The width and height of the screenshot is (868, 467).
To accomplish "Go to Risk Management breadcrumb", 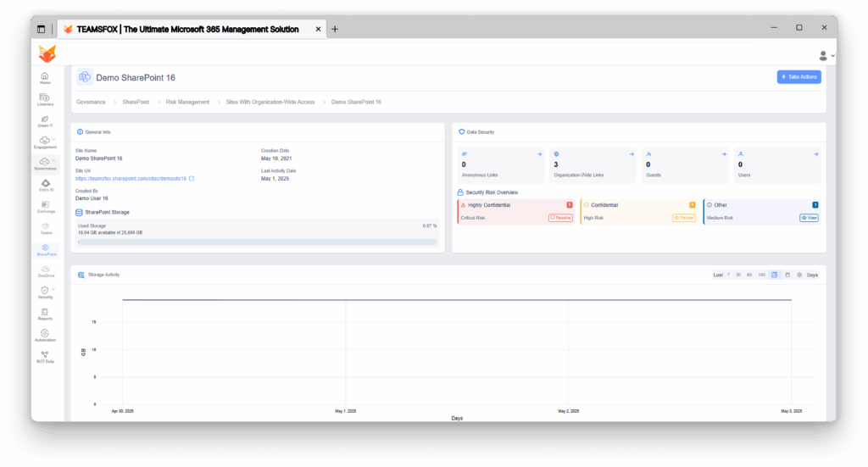I will click(187, 103).
